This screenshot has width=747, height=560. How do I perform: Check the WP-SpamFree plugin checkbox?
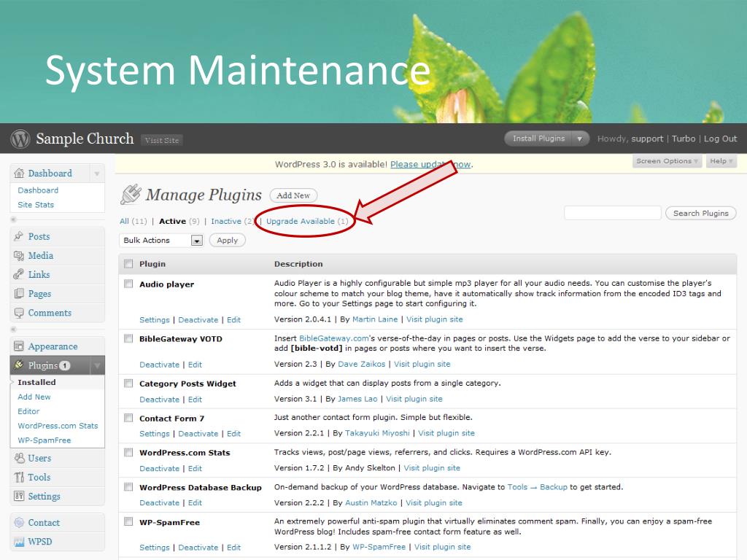[128, 521]
